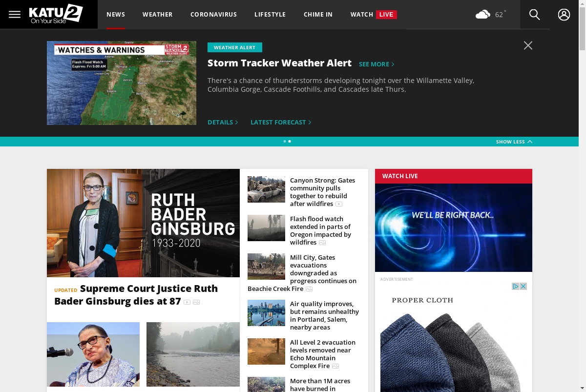The image size is (586, 392).
Task: Open the search magnifier icon
Action: pyautogui.click(x=535, y=15)
